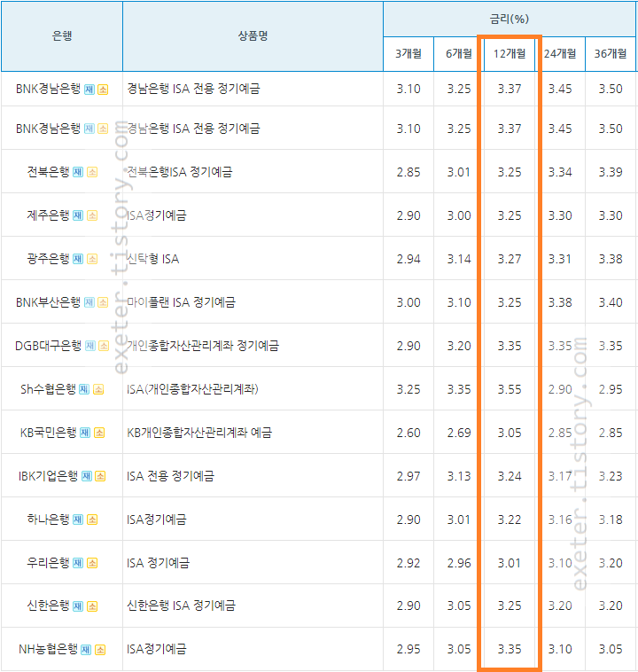The width and height of the screenshot is (638, 672).
Task: Click the bank name KB국민은행
Action: click(48, 433)
